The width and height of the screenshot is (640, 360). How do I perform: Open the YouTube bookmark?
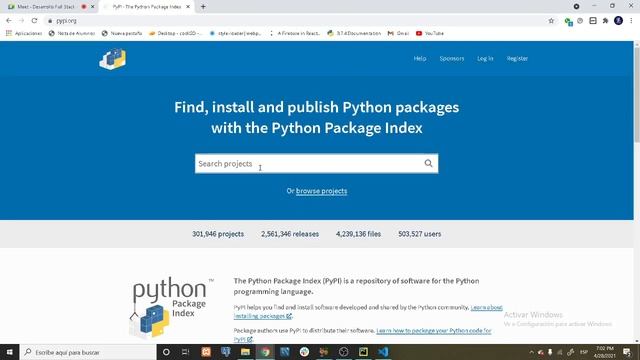(x=430, y=33)
